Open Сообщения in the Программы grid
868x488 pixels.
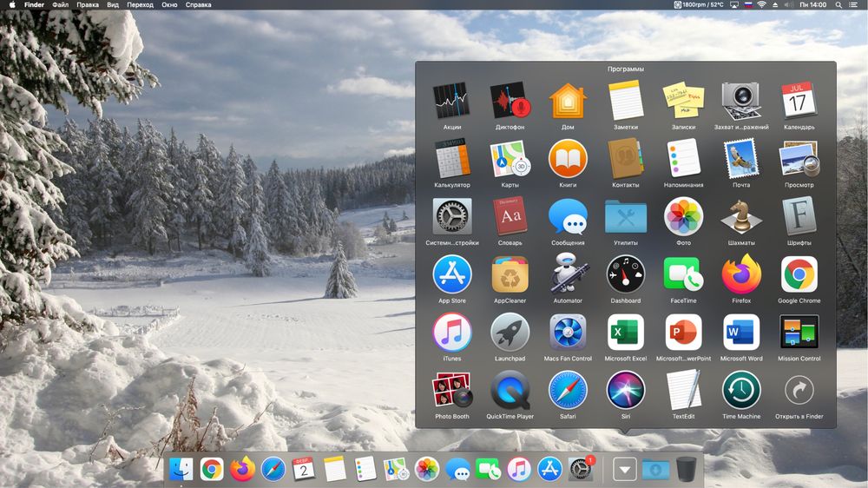568,216
